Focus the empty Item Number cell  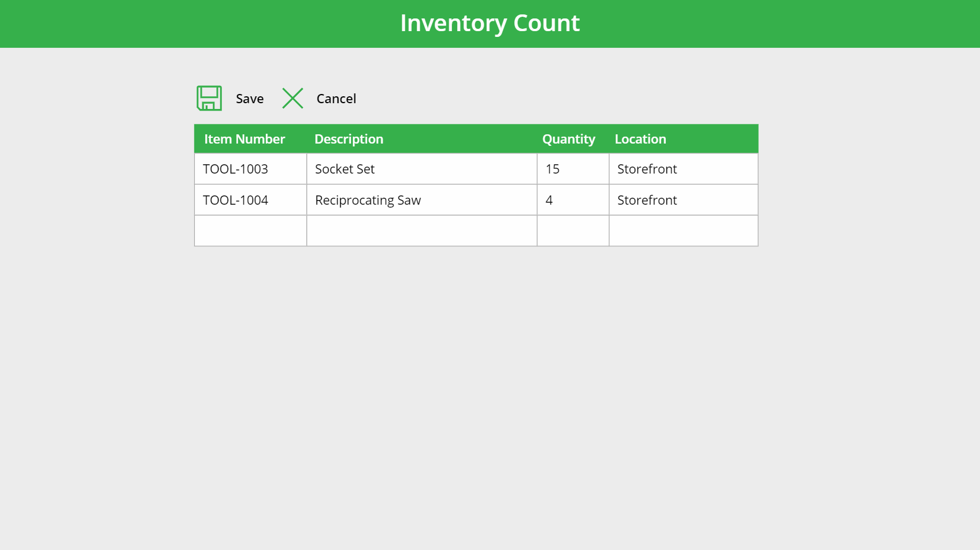click(x=250, y=231)
